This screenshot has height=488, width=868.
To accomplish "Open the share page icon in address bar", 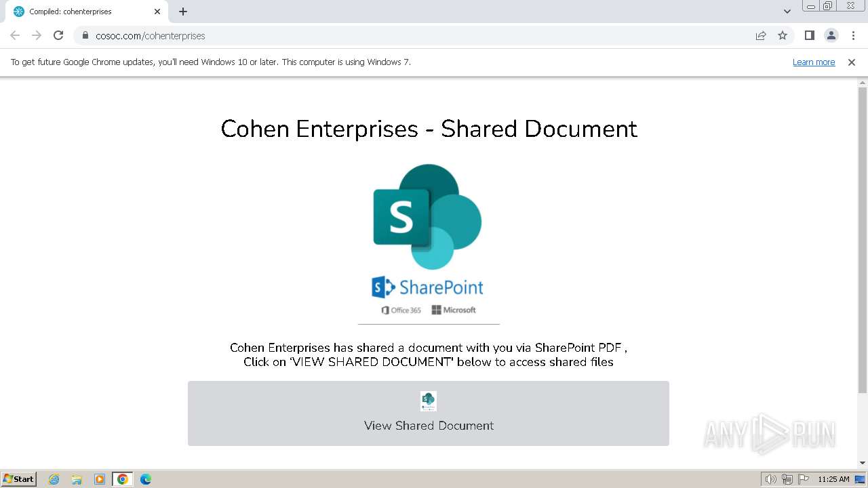I will tap(761, 35).
